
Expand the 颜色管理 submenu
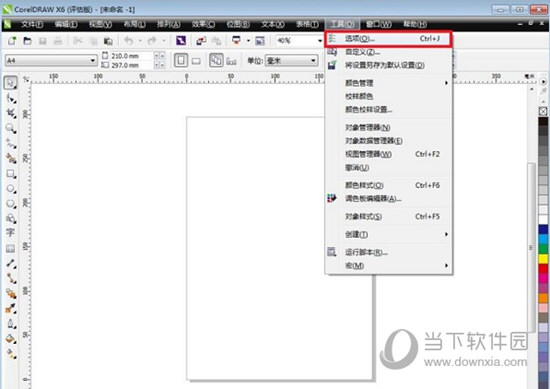(x=389, y=83)
